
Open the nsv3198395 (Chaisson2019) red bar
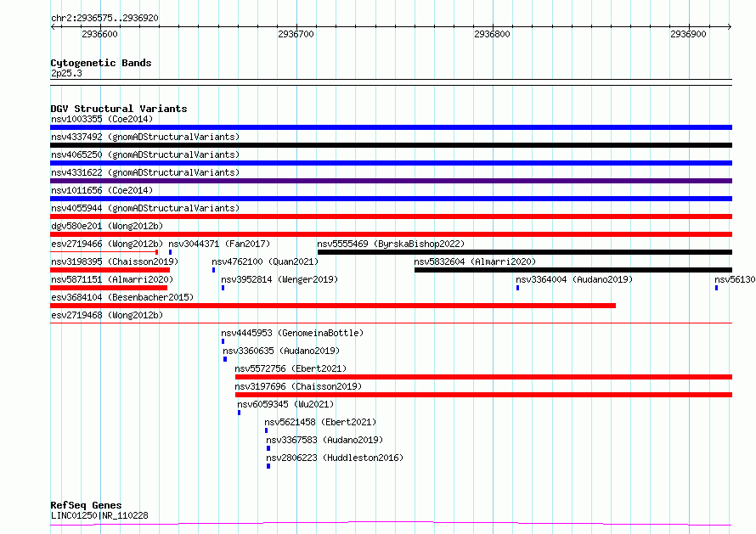pos(110,270)
